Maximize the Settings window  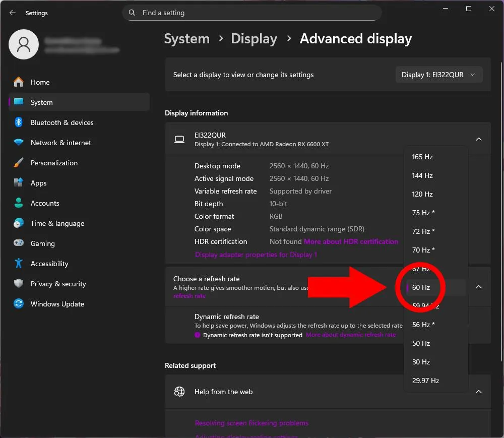point(469,9)
